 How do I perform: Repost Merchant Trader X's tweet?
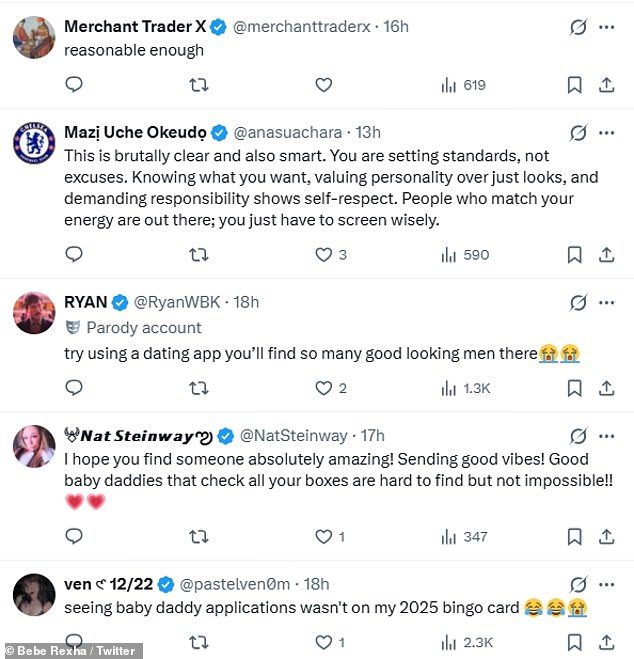(199, 85)
